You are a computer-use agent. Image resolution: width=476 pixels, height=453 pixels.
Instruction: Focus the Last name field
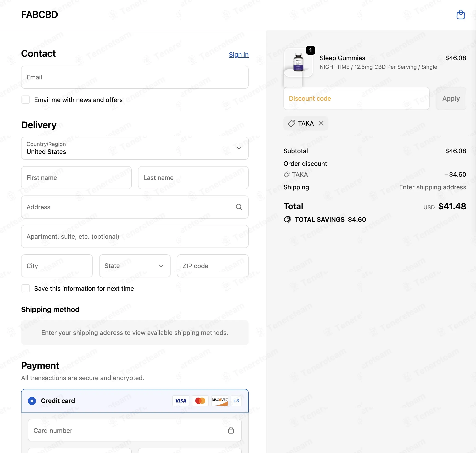pos(193,178)
